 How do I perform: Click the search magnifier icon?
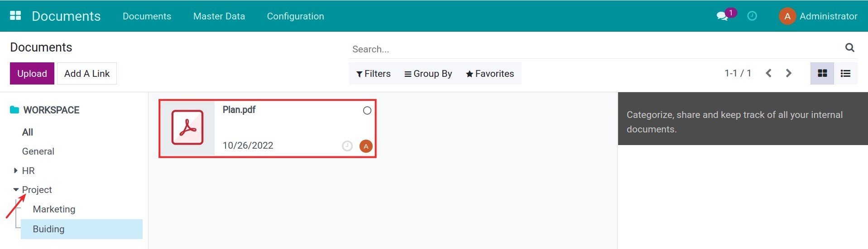pyautogui.click(x=849, y=47)
